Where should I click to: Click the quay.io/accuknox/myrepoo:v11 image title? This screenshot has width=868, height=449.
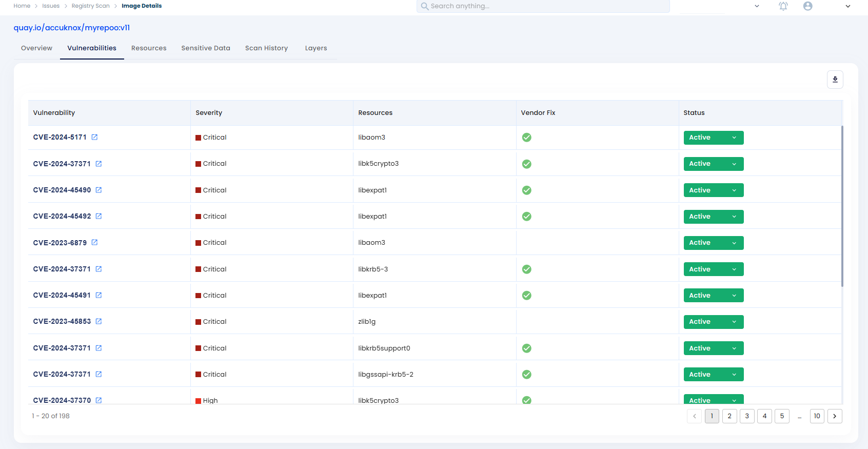[x=72, y=28]
